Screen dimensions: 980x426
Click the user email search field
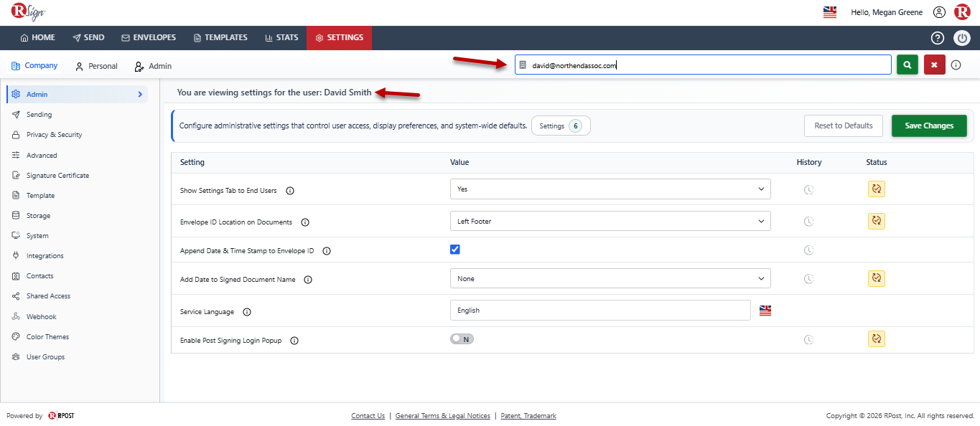coord(703,65)
